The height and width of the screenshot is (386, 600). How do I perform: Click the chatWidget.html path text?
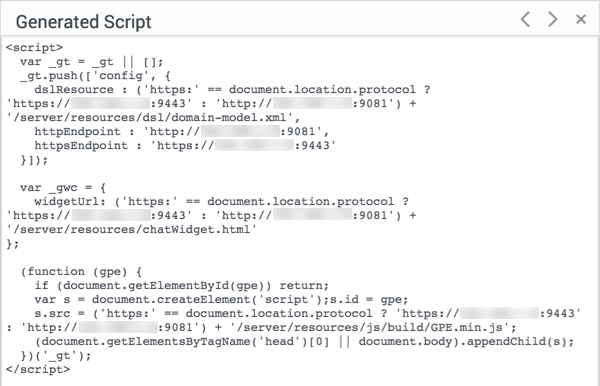click(131, 230)
